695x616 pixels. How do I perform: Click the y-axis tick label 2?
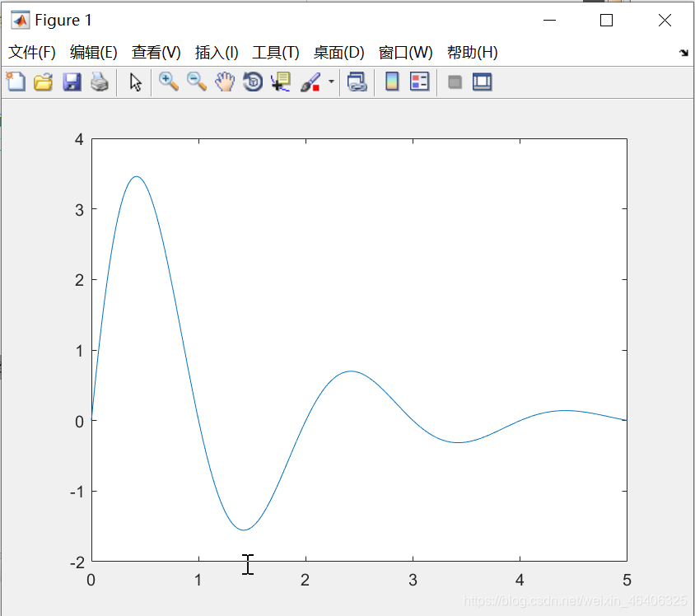(79, 280)
